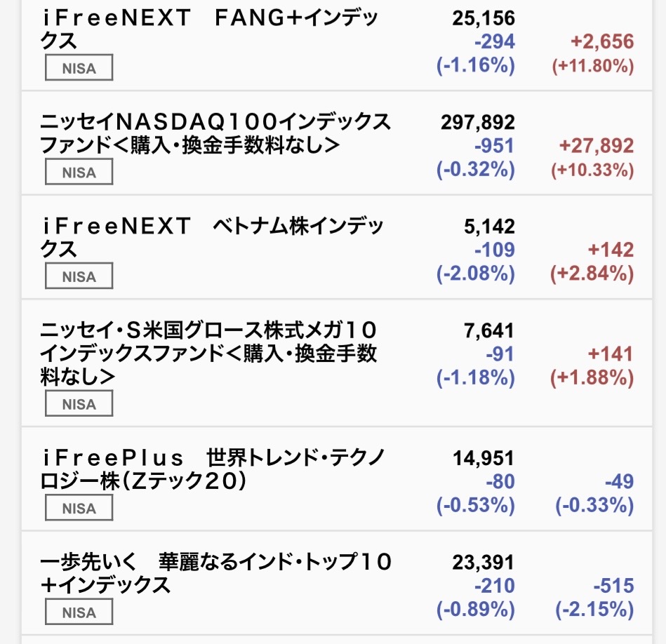Click the -515 total loss figure
666x644 pixels.
tap(614, 586)
